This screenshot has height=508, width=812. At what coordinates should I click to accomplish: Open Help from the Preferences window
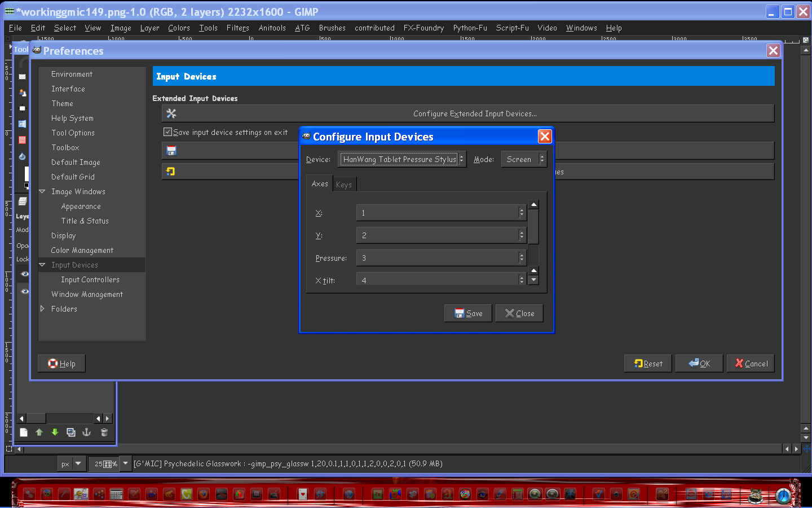point(61,364)
